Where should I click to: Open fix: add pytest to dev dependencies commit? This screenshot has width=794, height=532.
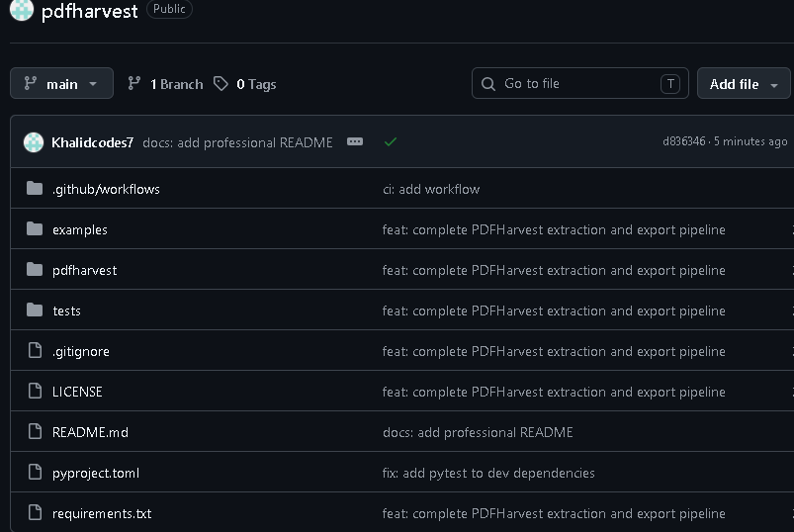pyautogui.click(x=488, y=473)
